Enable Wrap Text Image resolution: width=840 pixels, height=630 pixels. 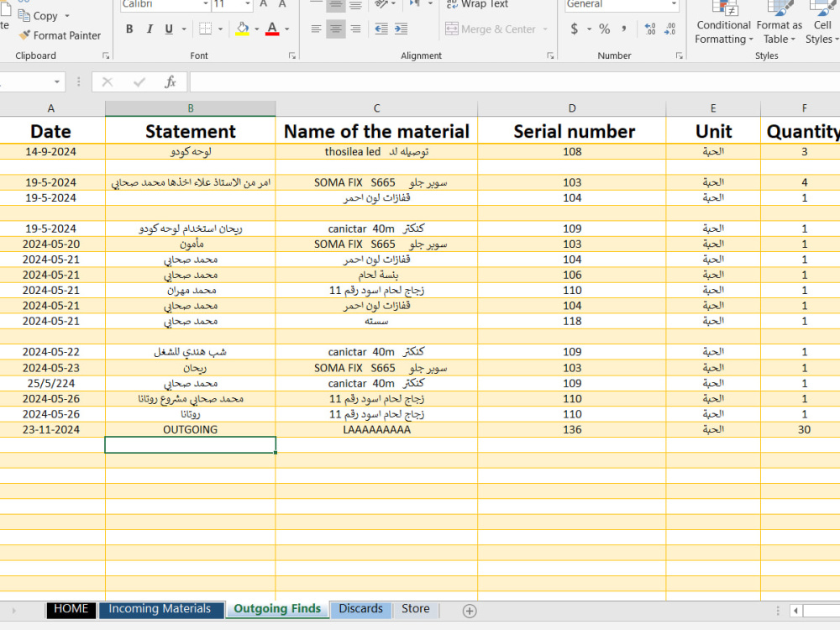477,4
